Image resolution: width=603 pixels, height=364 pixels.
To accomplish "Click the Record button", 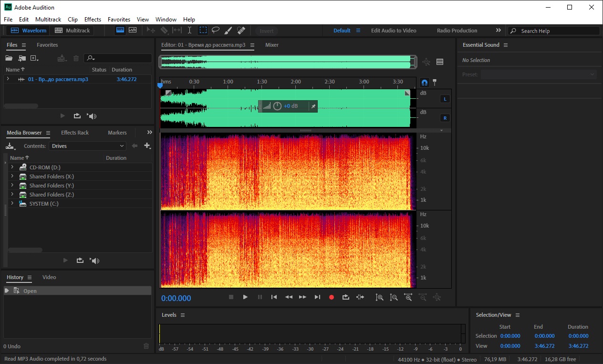I will click(x=332, y=297).
